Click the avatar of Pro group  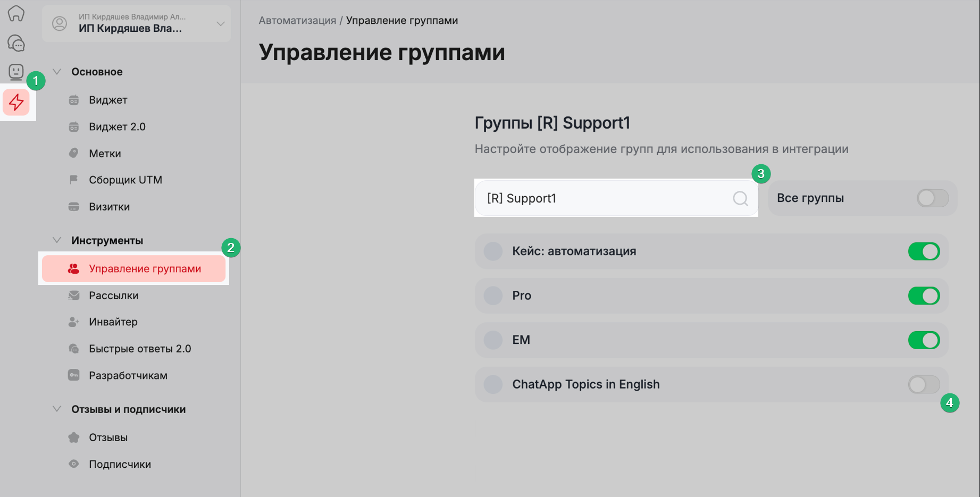click(493, 296)
